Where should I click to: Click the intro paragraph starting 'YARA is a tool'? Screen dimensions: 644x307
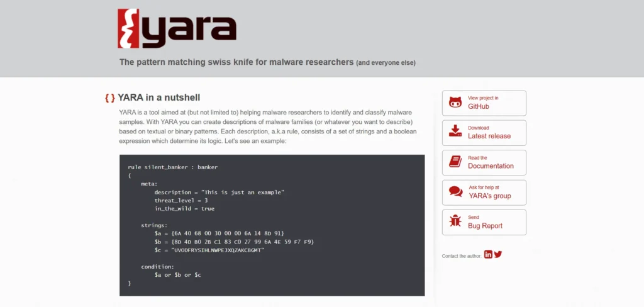pyautogui.click(x=267, y=126)
